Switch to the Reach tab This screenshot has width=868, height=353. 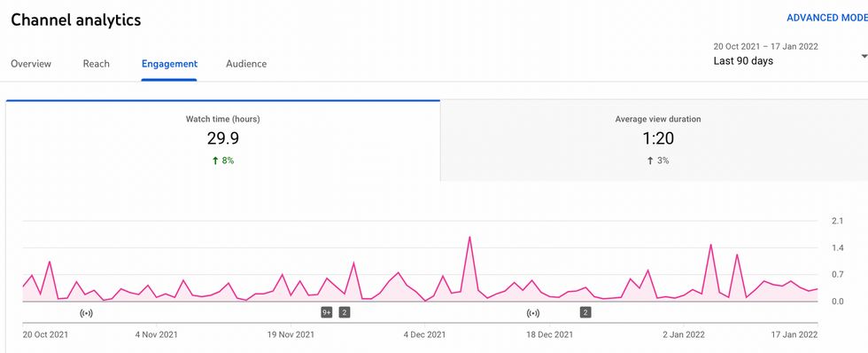97,64
